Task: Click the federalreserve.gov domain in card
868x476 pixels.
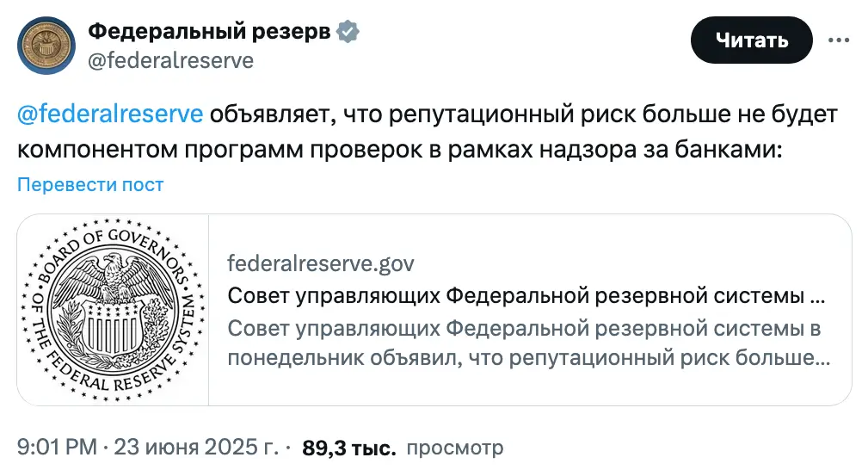Action: tap(321, 263)
